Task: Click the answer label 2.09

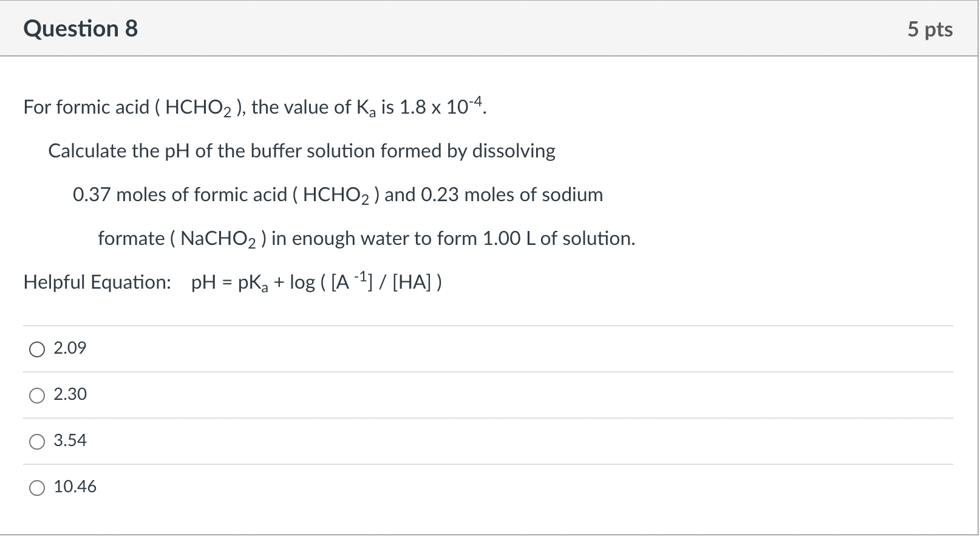Action: (x=69, y=348)
